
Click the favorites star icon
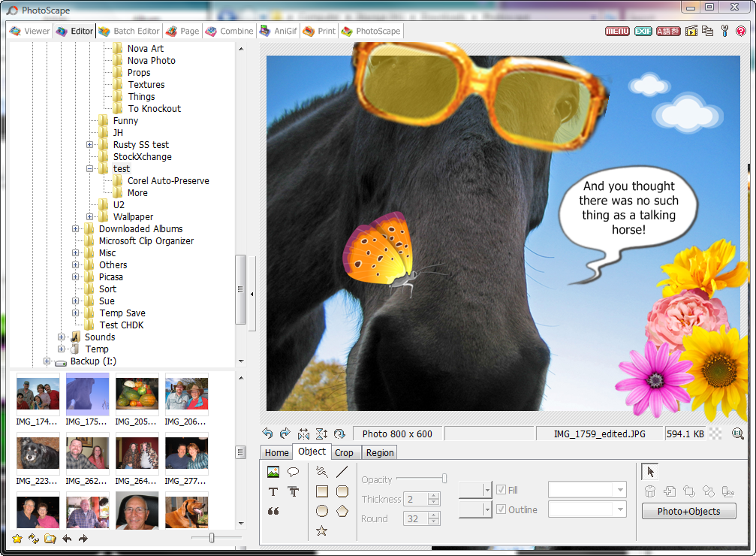[17, 539]
